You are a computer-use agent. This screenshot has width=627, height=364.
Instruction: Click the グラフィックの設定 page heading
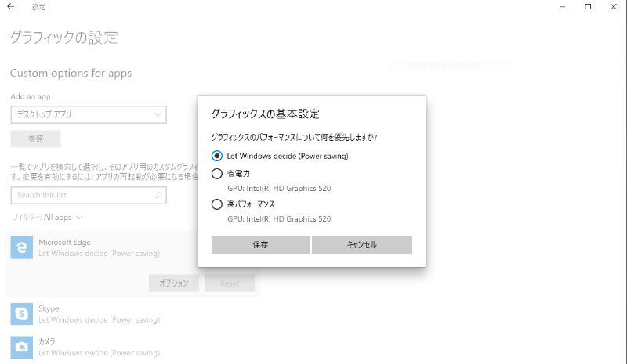click(64, 38)
